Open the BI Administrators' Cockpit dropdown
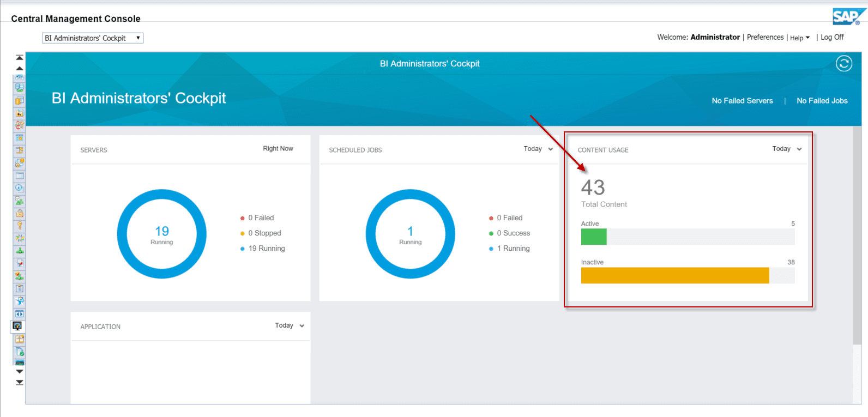868x417 pixels. (93, 38)
